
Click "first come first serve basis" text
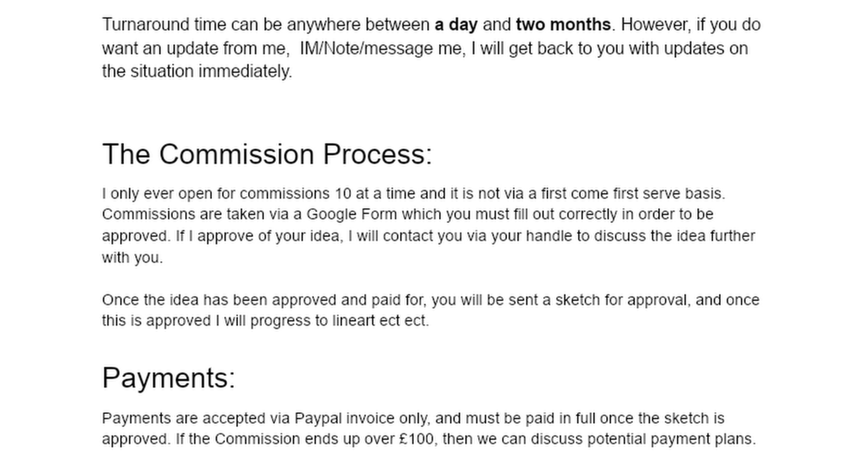click(632, 194)
